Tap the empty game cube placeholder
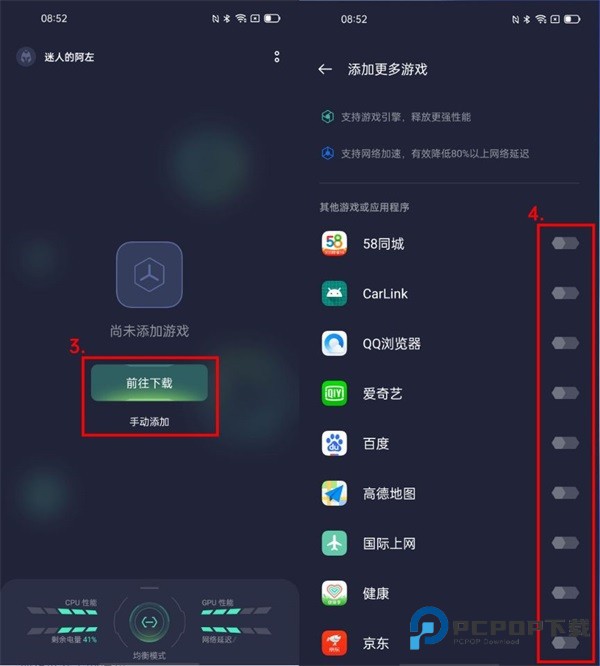The height and width of the screenshot is (666, 600). [149, 275]
